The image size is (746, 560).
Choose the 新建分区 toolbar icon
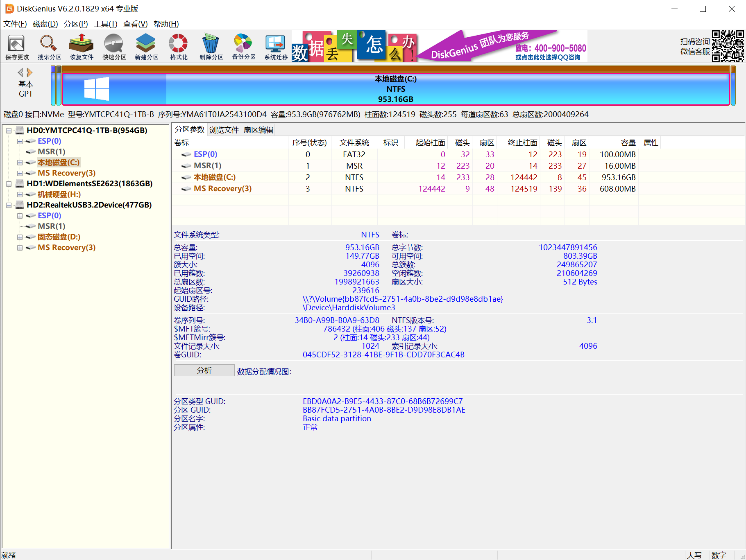click(x=146, y=47)
